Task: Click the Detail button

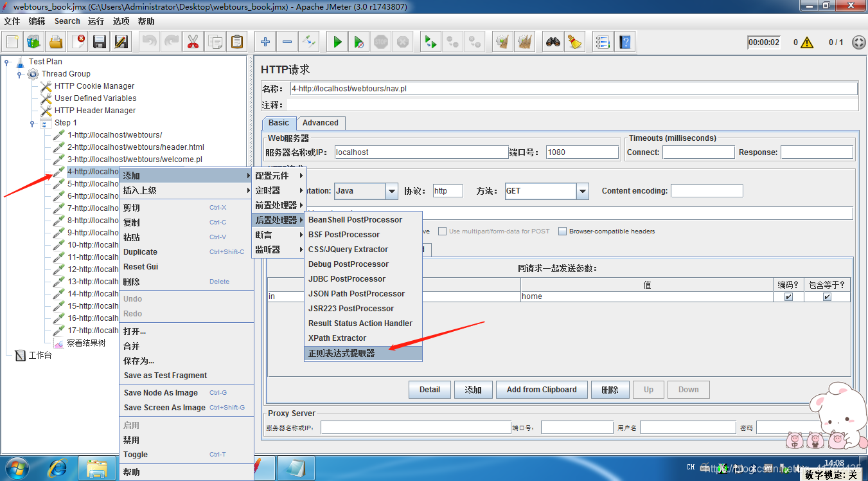Action: (430, 390)
